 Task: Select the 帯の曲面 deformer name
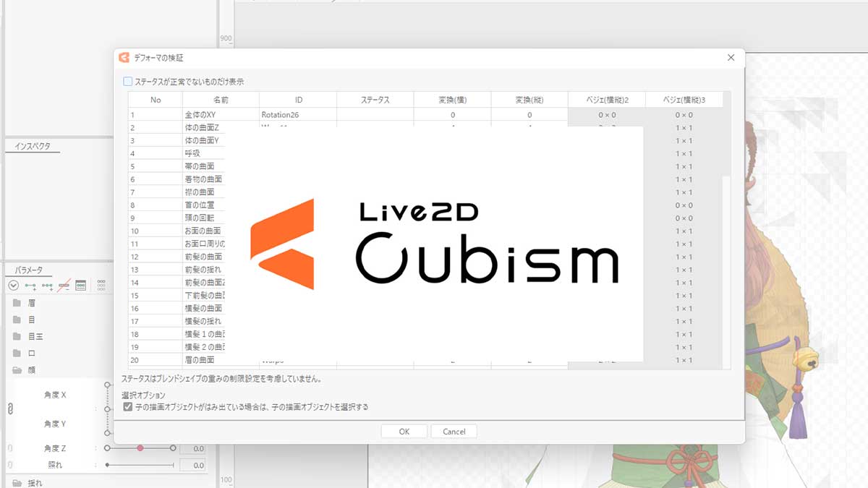199,166
